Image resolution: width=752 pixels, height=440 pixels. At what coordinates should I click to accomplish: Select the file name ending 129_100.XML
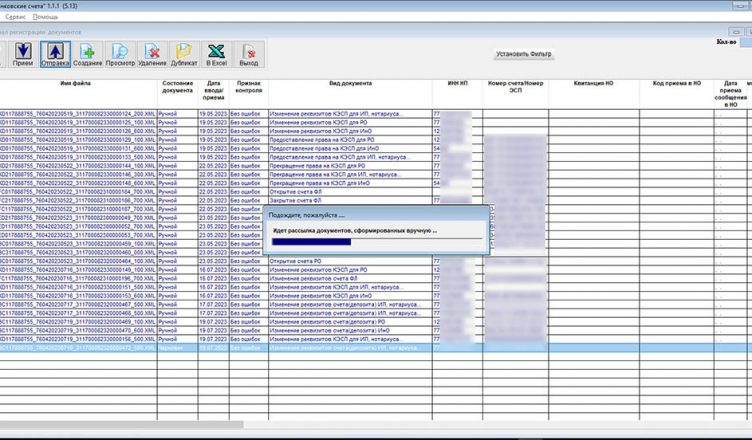(78, 140)
